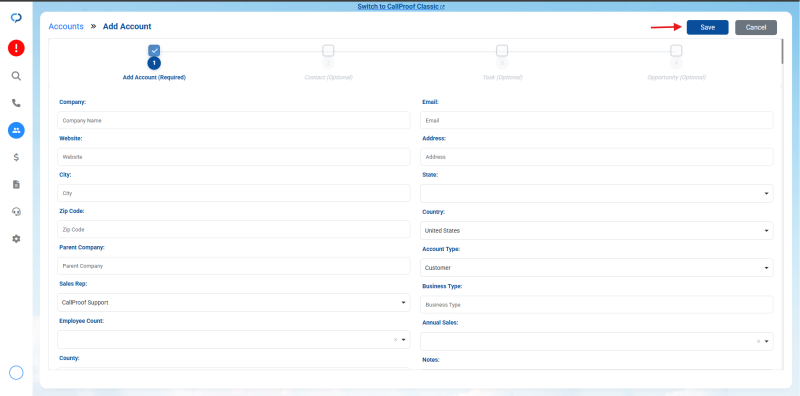
Task: Open the Account Type dropdown showing Customer
Action: click(596, 267)
